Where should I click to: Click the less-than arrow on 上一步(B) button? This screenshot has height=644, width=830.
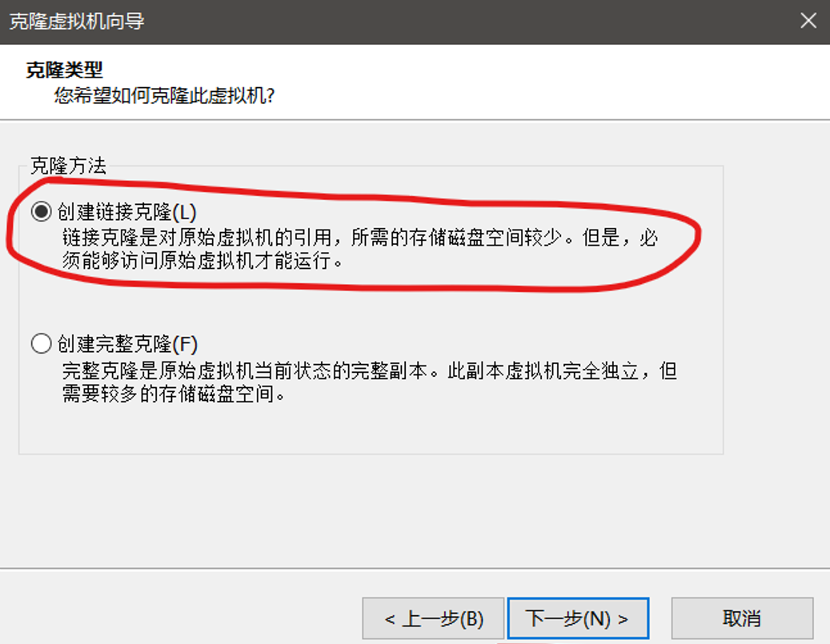tap(390, 619)
